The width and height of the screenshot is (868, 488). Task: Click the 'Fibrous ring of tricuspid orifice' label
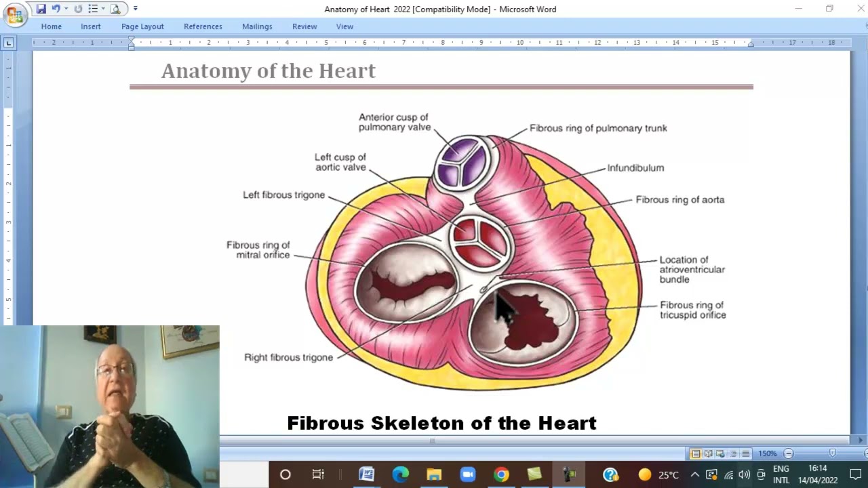693,310
